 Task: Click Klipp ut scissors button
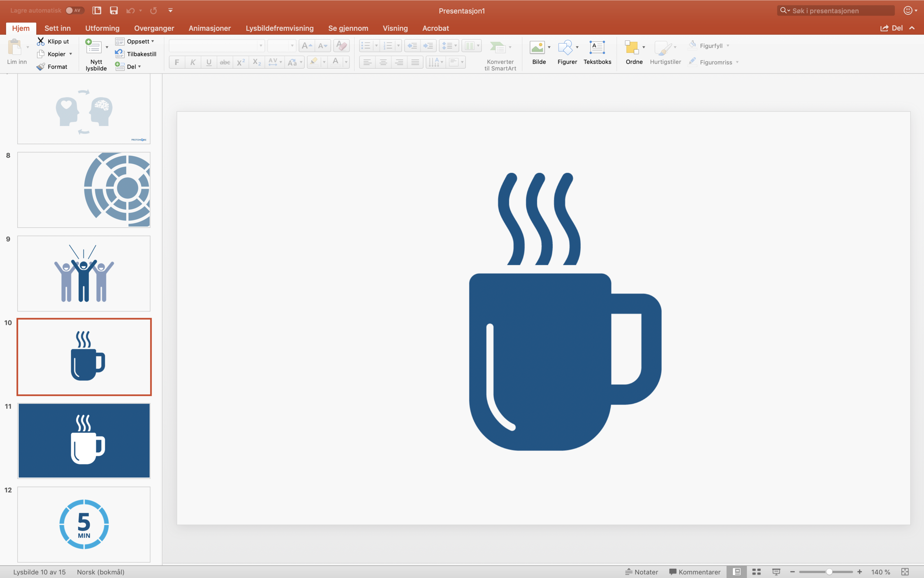coord(53,41)
